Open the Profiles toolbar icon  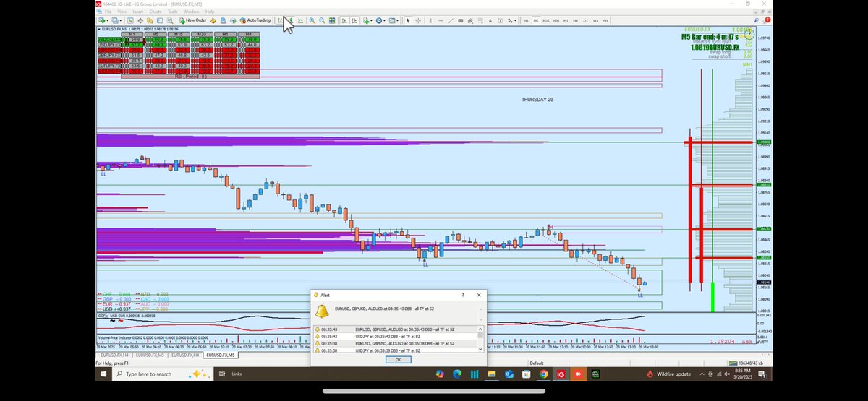(115, 20)
